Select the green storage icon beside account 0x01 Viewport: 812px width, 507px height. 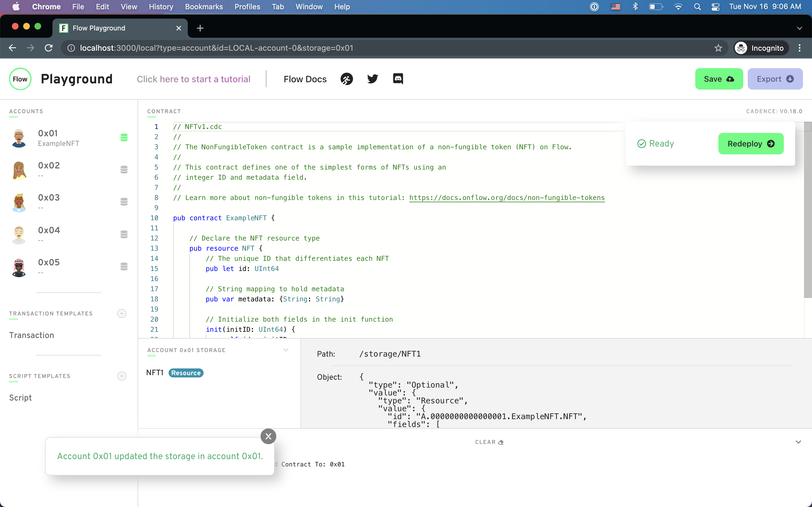(124, 137)
